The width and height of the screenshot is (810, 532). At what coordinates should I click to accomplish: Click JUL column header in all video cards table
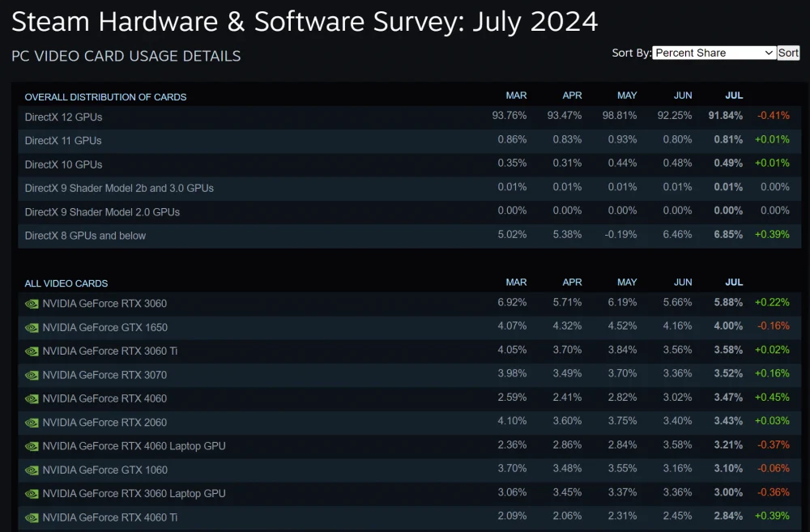click(x=734, y=283)
